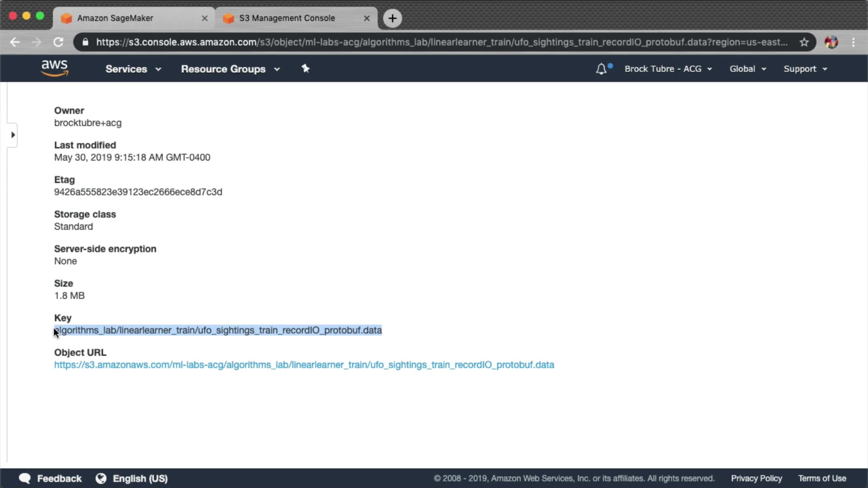This screenshot has height=488, width=868.
Task: Expand the Services dropdown menu
Action: point(133,69)
